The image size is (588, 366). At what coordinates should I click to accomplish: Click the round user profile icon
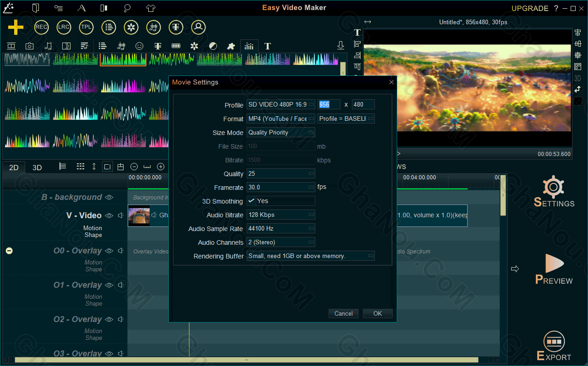[x=199, y=27]
